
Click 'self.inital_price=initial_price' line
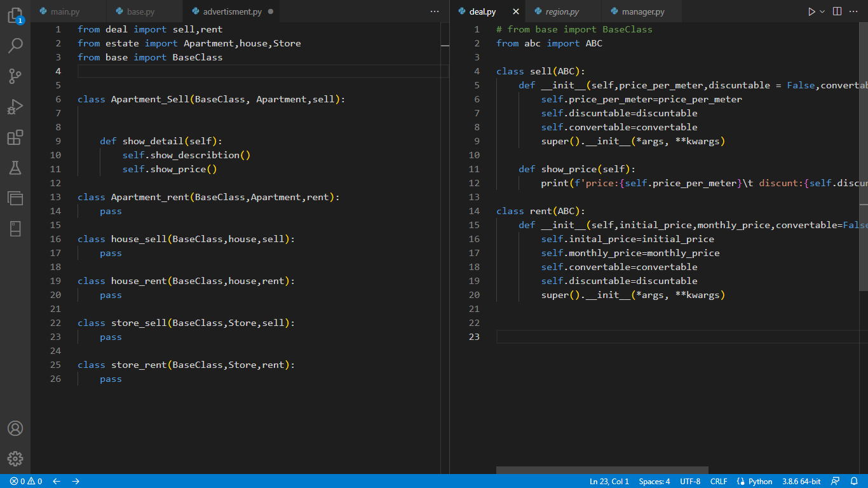click(628, 239)
